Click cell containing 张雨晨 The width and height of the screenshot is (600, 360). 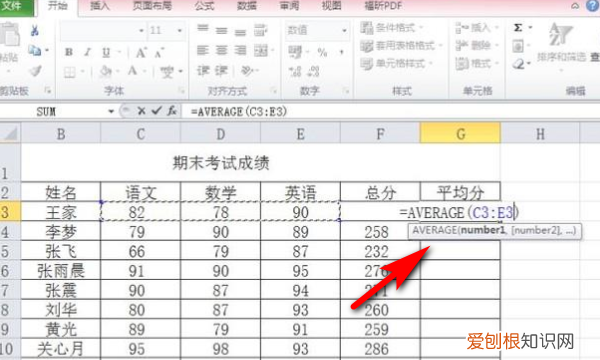61,271
